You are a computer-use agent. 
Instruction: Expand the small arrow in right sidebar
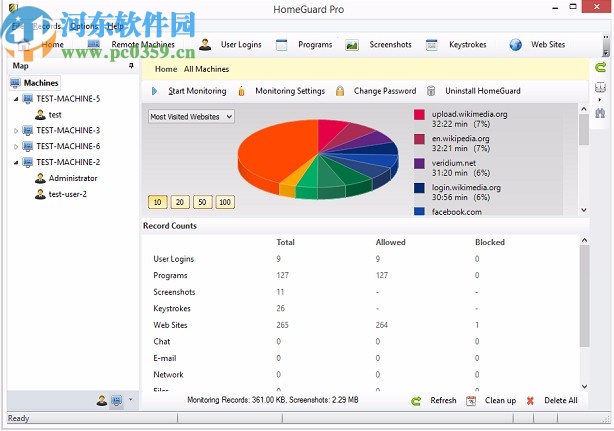(600, 99)
